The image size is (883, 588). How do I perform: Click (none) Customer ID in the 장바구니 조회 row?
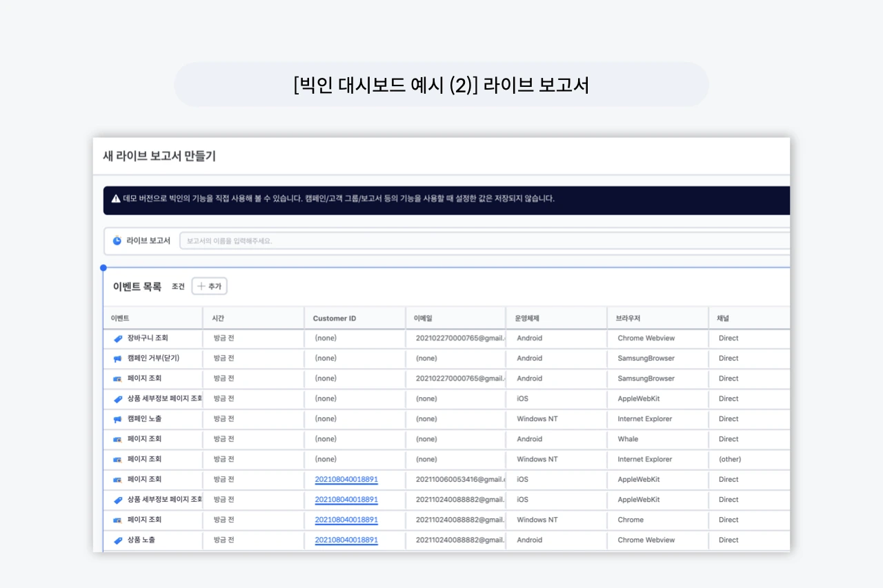click(x=326, y=338)
